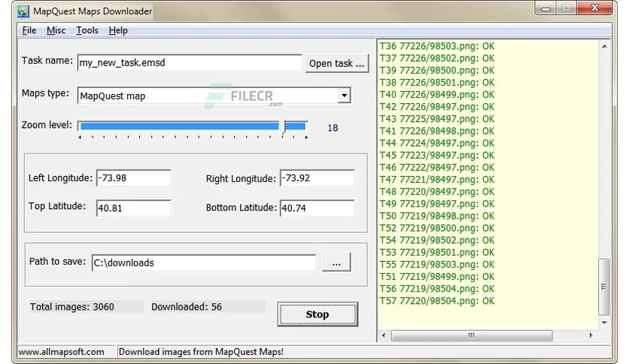
Task: Click the Task name input field
Action: tap(190, 63)
